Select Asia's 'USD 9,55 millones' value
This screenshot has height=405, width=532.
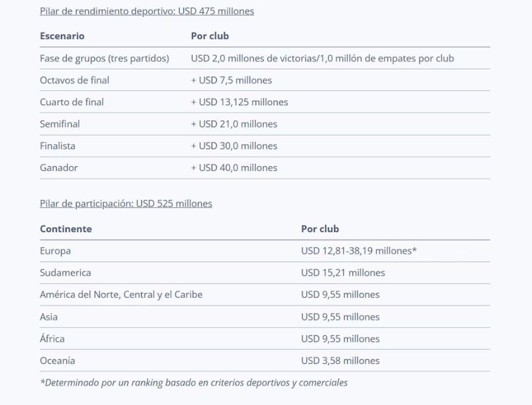tap(340, 317)
